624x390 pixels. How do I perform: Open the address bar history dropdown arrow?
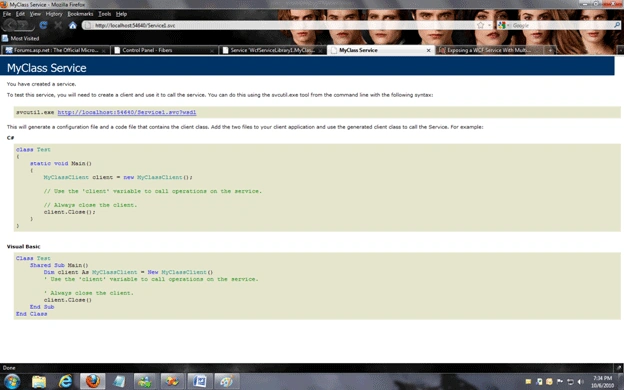pyautogui.click(x=489, y=25)
